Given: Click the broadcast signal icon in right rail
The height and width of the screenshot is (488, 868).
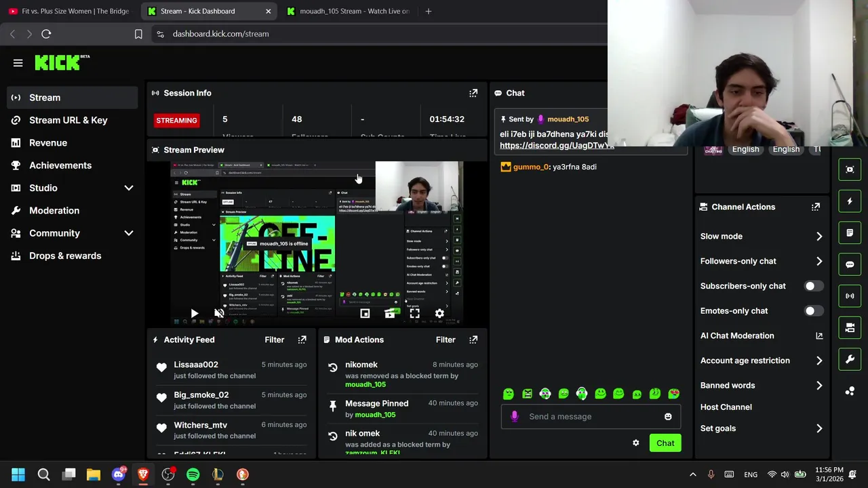Looking at the screenshot, I should 850,296.
